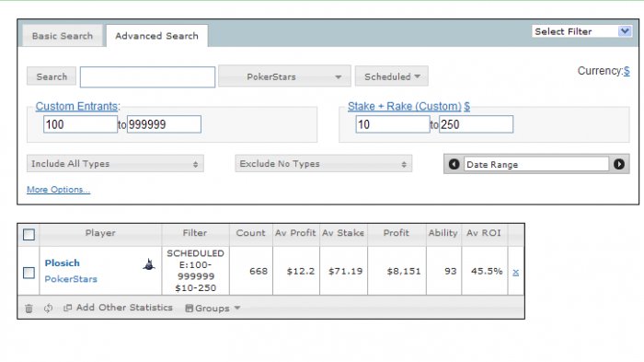Viewport: 644px width, 362px height.
Task: Remove the Plosich row with the x
Action: tap(515, 272)
